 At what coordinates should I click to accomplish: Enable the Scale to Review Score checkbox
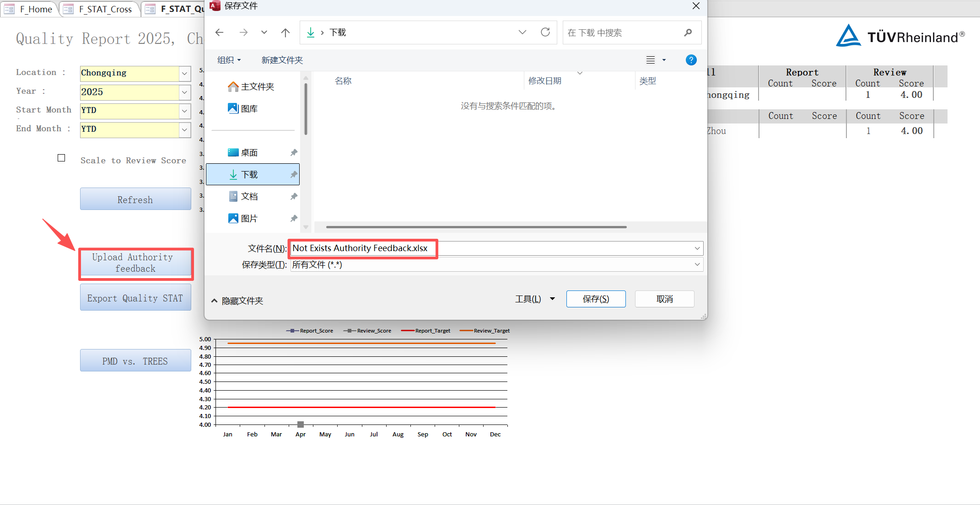[61, 158]
